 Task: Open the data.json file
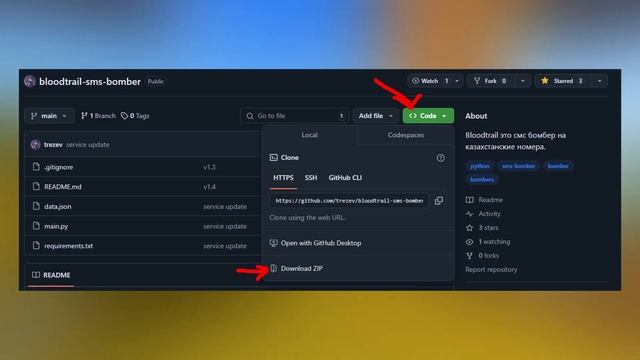click(58, 207)
